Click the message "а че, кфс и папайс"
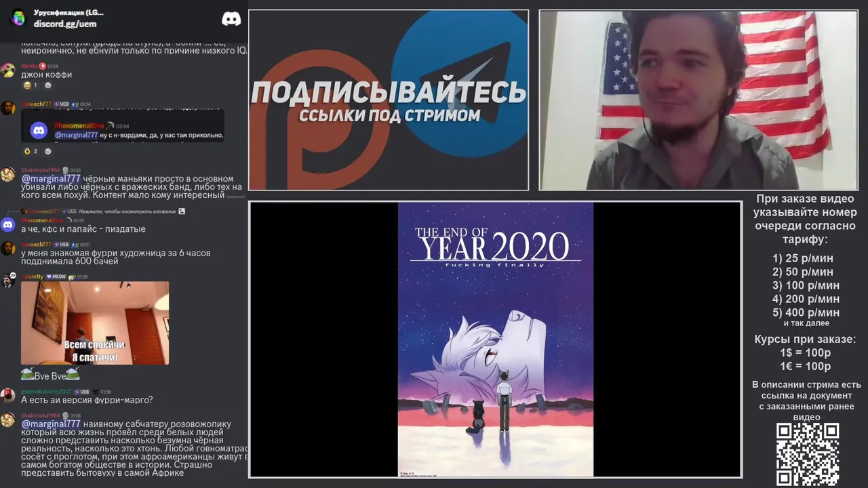This screenshot has width=868, height=488. pyautogui.click(x=83, y=229)
